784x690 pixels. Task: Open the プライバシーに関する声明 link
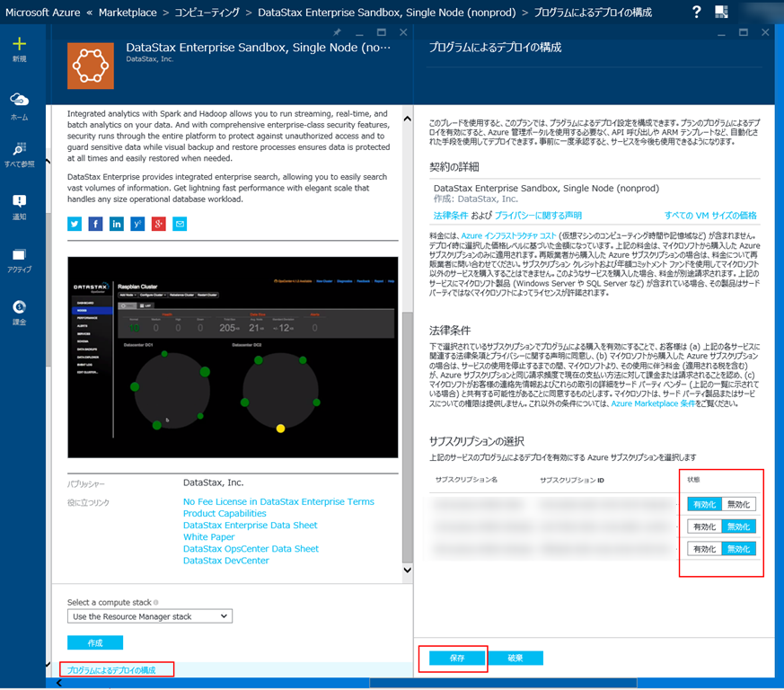[538, 216]
